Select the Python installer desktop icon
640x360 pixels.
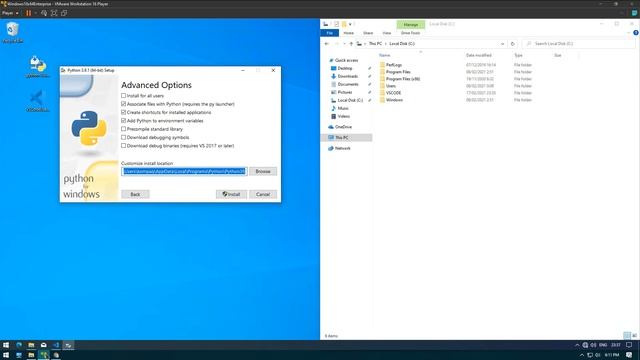tap(38, 67)
